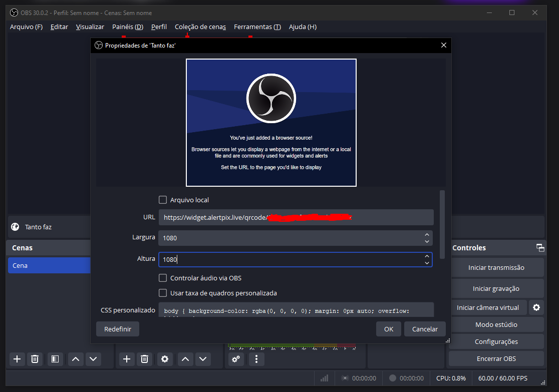The image size is (559, 392).
Task: Open the audio mixer options three-dot icon
Action: 256,359
